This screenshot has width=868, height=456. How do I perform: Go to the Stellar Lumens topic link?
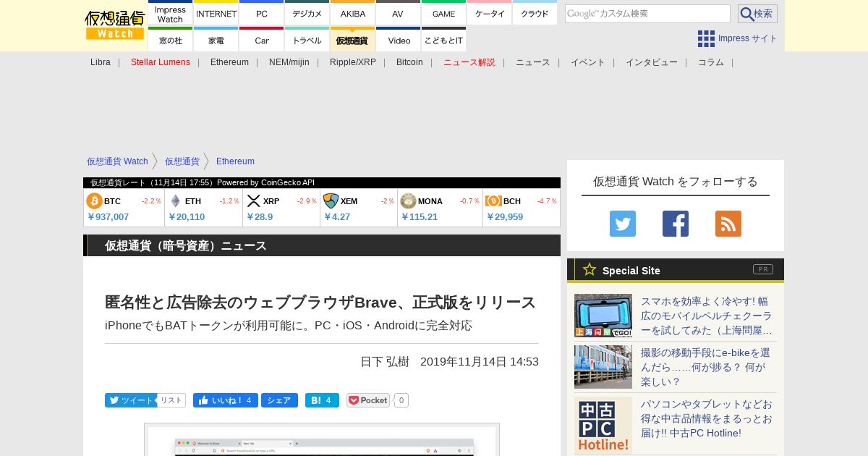tap(161, 62)
